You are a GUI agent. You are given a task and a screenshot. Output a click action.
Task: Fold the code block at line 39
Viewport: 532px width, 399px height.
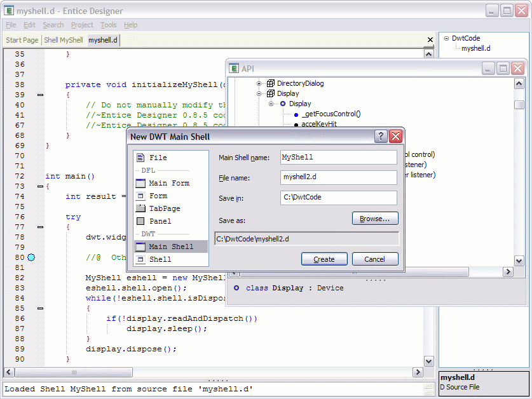coord(41,95)
